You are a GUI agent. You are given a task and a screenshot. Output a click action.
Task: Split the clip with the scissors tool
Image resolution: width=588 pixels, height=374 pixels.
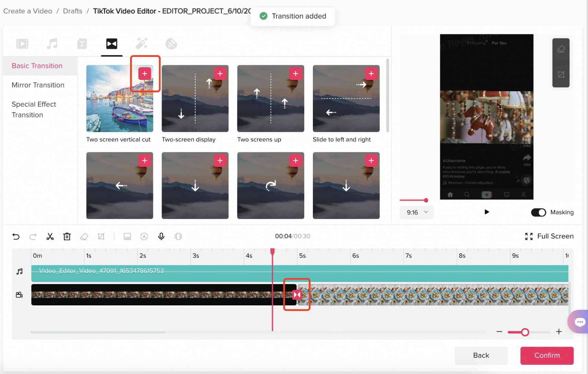pyautogui.click(x=50, y=236)
